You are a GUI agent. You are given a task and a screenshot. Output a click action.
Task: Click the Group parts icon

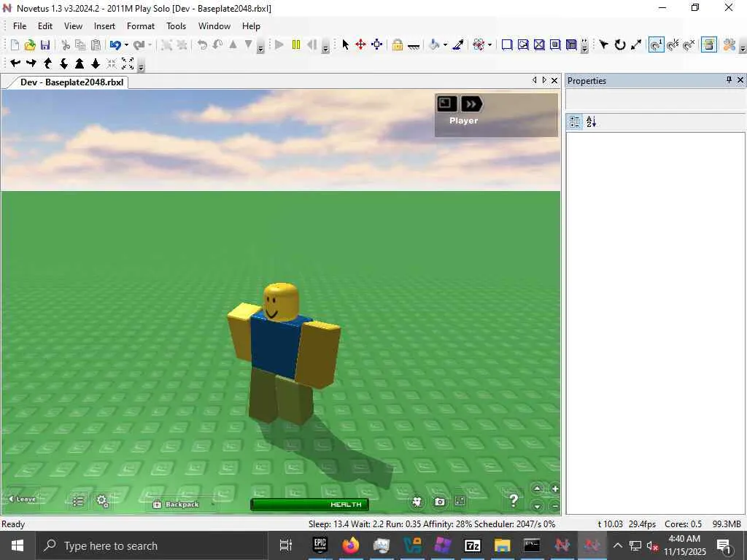tap(166, 44)
